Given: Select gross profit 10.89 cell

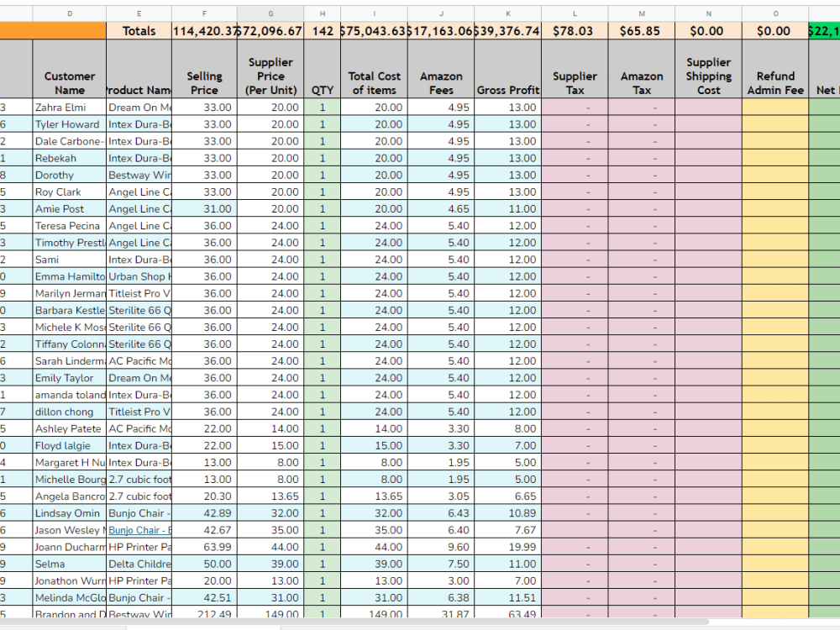Looking at the screenshot, I should 508,513.
